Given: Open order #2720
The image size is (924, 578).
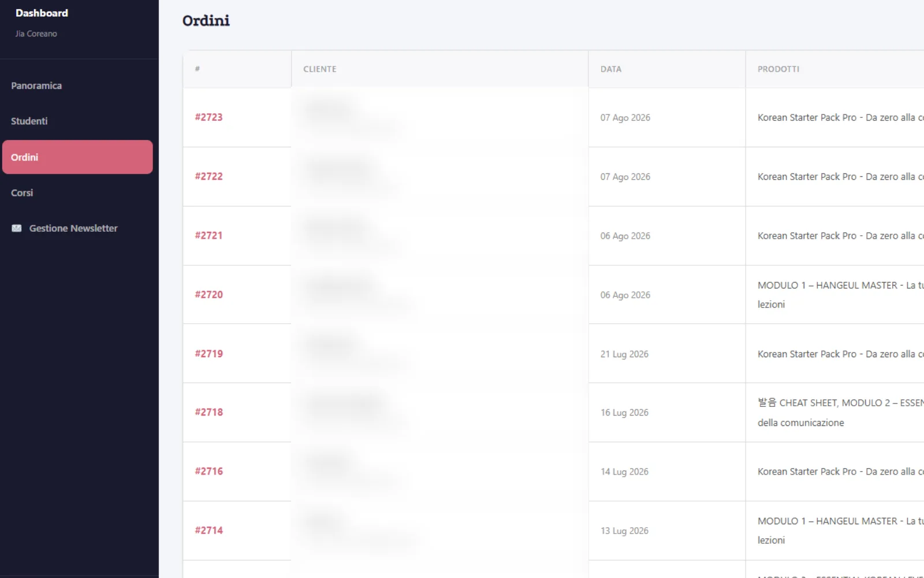Looking at the screenshot, I should click(208, 294).
